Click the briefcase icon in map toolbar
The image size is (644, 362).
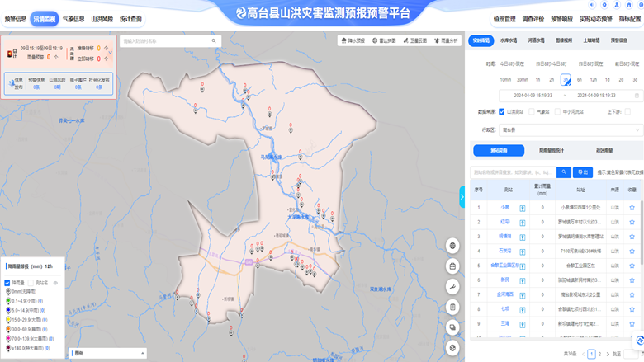coord(452,266)
